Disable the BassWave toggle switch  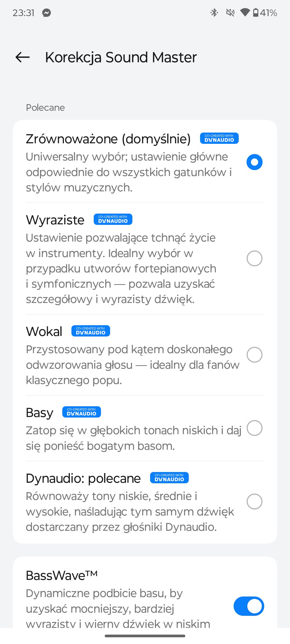tap(249, 606)
